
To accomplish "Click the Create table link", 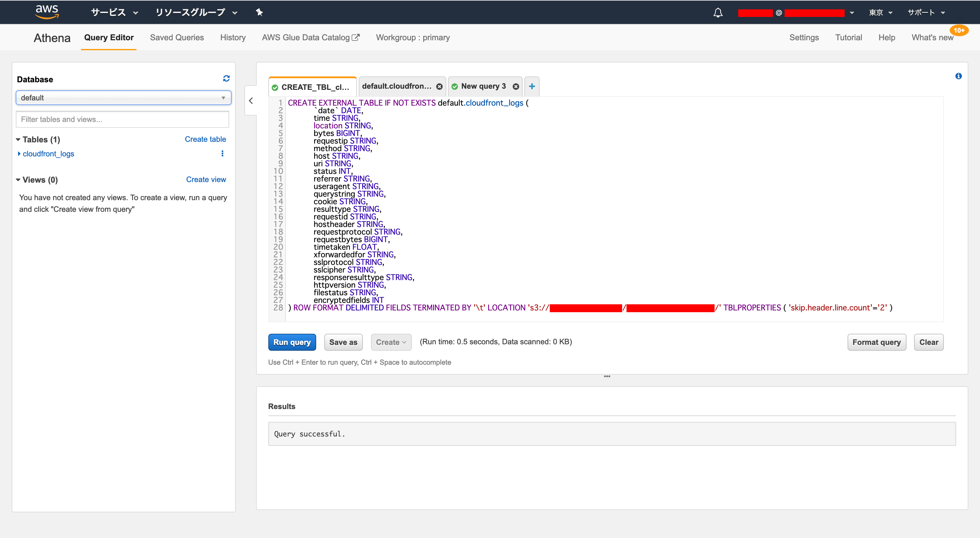I will [x=205, y=139].
